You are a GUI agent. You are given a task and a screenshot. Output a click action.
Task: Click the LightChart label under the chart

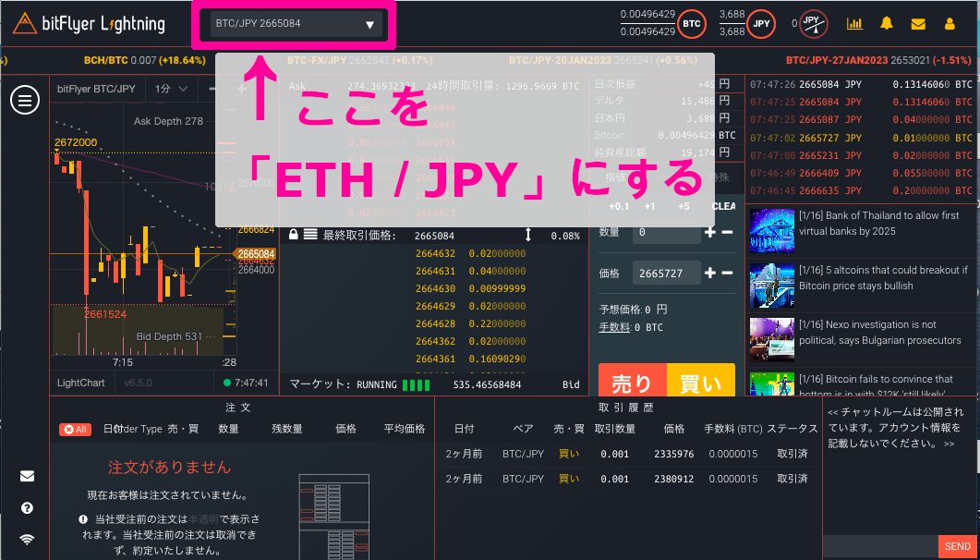click(80, 383)
